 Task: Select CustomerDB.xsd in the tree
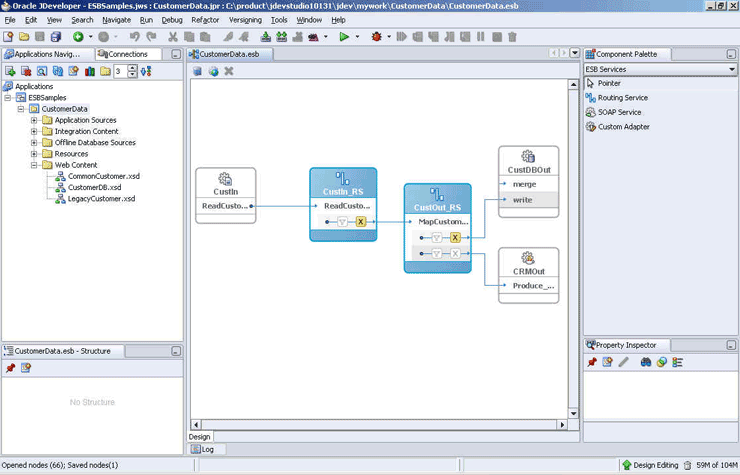[x=94, y=187]
